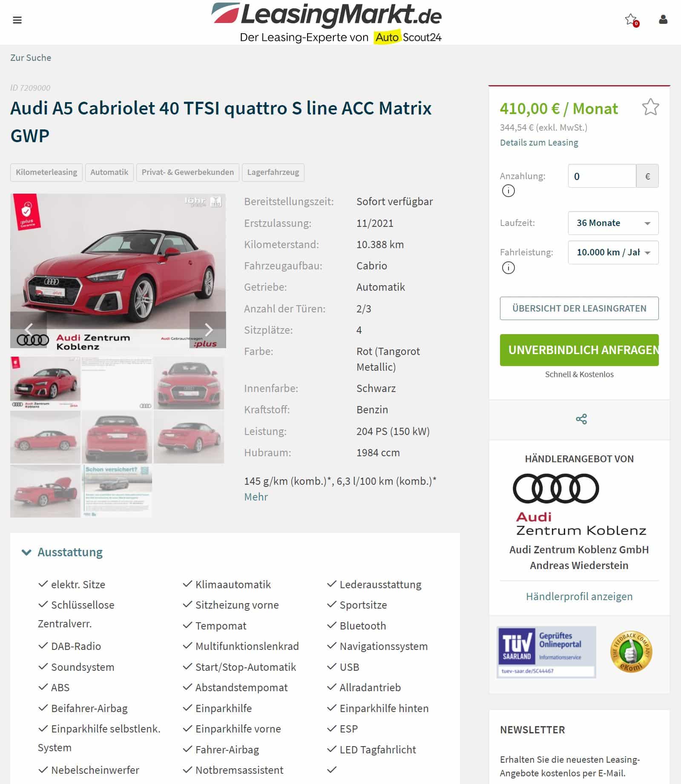Open the rear view car thumbnail
The height and width of the screenshot is (784, 681).
point(117,437)
